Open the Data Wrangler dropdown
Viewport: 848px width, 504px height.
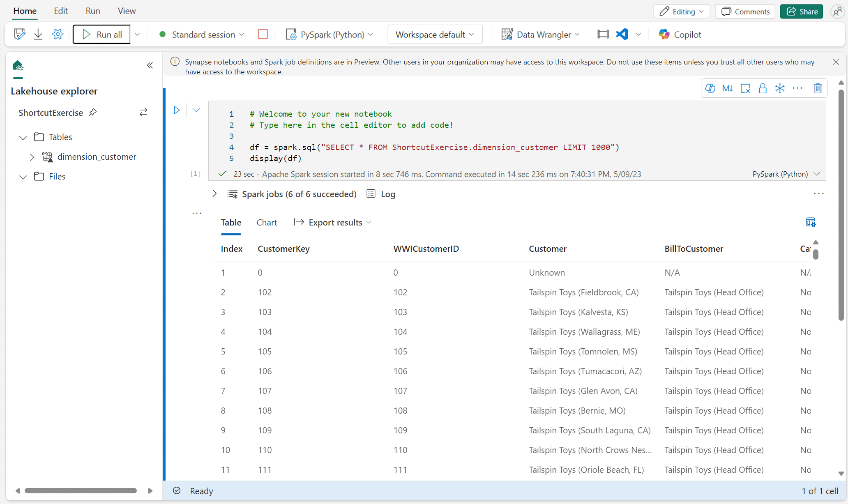541,35
